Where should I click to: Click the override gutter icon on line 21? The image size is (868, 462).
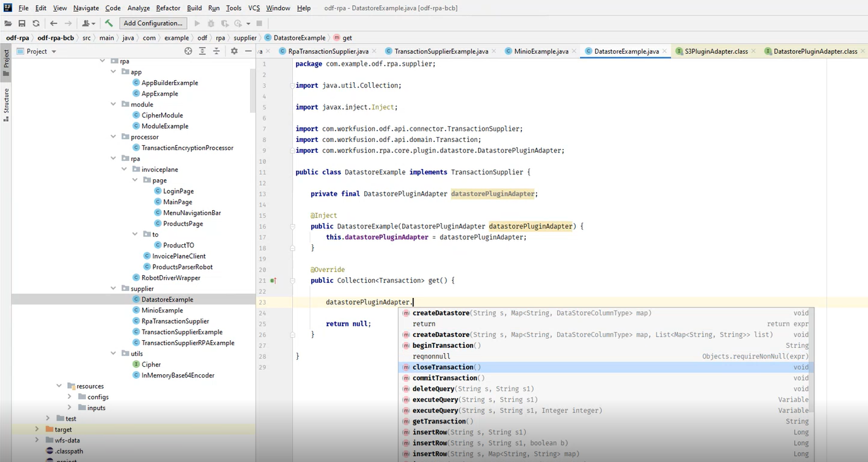click(x=273, y=280)
